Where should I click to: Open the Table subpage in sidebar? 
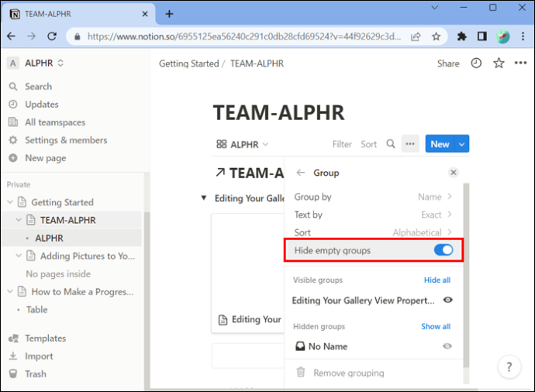(x=37, y=310)
